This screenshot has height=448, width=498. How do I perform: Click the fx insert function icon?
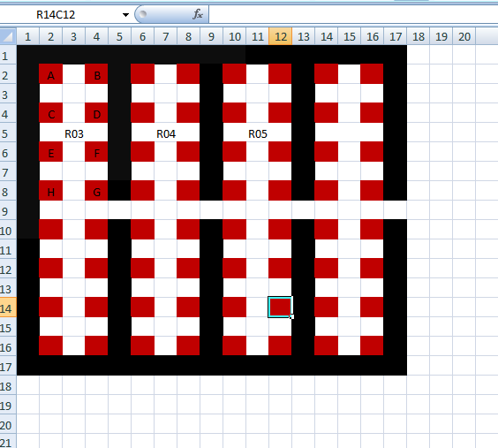(198, 14)
